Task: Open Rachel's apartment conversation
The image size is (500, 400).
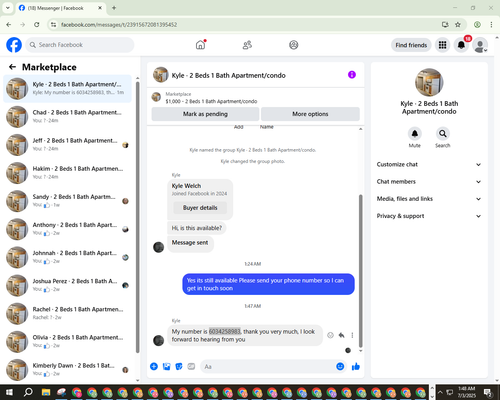Action: 68,313
